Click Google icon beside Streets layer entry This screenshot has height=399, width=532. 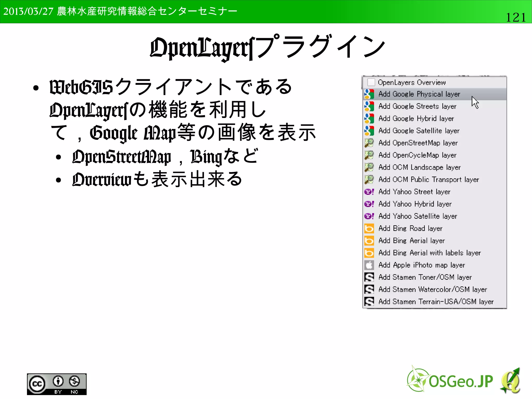(x=369, y=106)
